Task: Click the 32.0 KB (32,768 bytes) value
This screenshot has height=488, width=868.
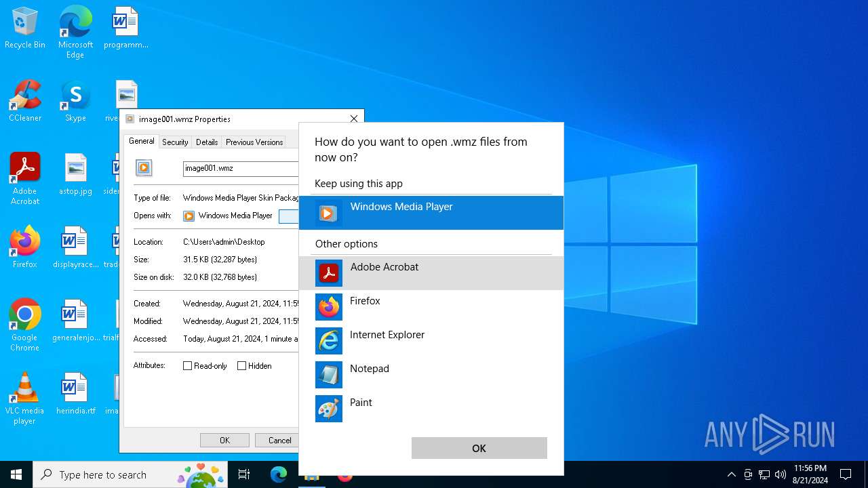Action: tap(220, 277)
